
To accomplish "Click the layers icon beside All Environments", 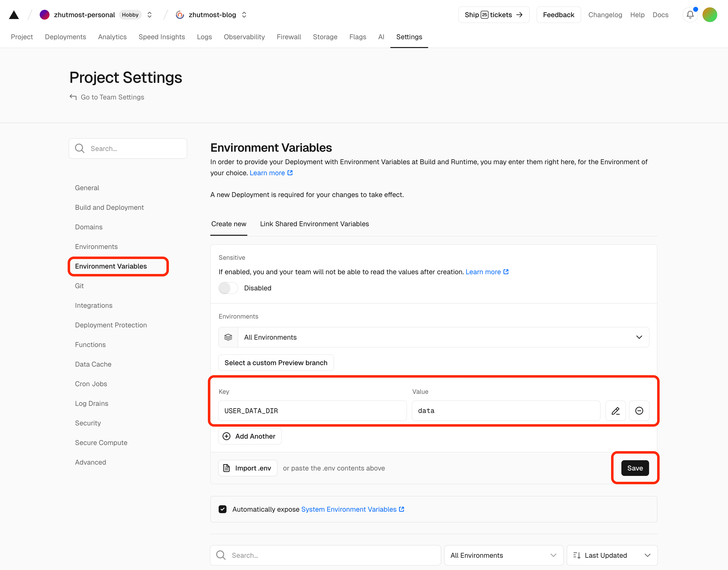I will coord(228,337).
